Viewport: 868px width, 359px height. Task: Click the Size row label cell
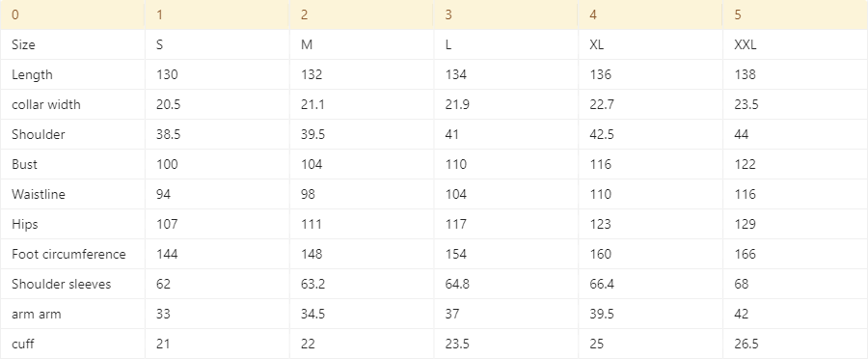point(72,44)
